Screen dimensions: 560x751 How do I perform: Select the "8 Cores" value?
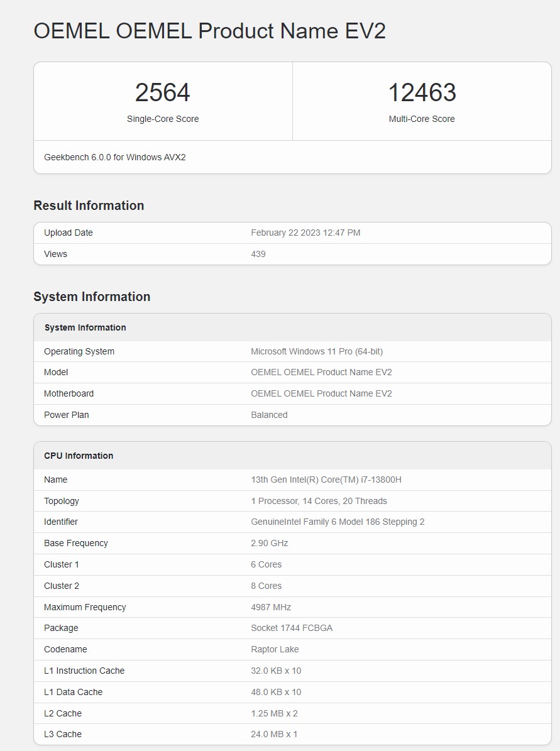(x=266, y=586)
